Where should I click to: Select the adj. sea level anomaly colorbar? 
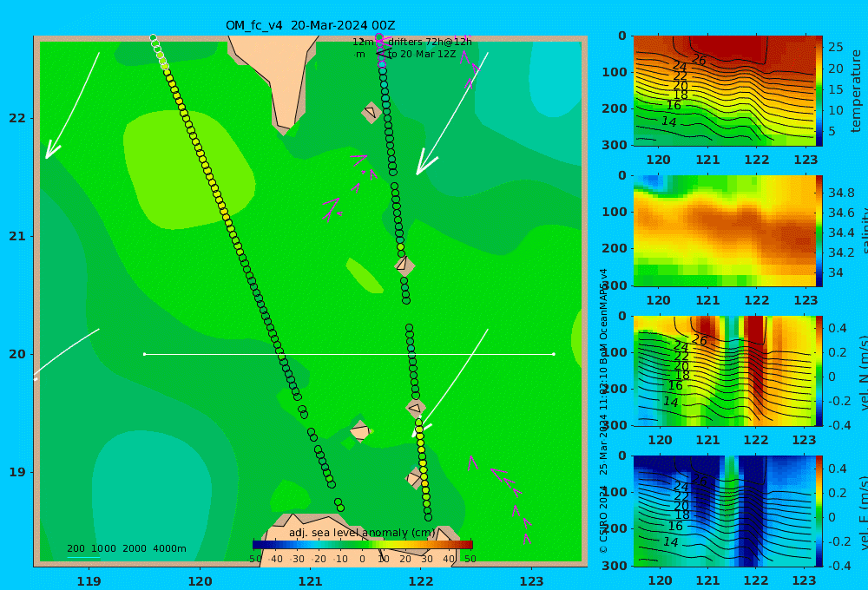(363, 545)
